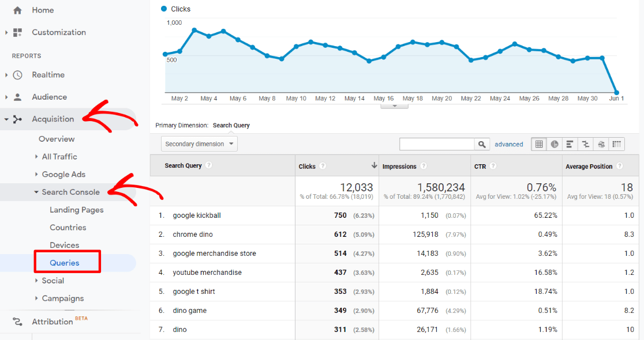
Task: Collapse the Acquisition section arrow
Action: pyautogui.click(x=6, y=119)
